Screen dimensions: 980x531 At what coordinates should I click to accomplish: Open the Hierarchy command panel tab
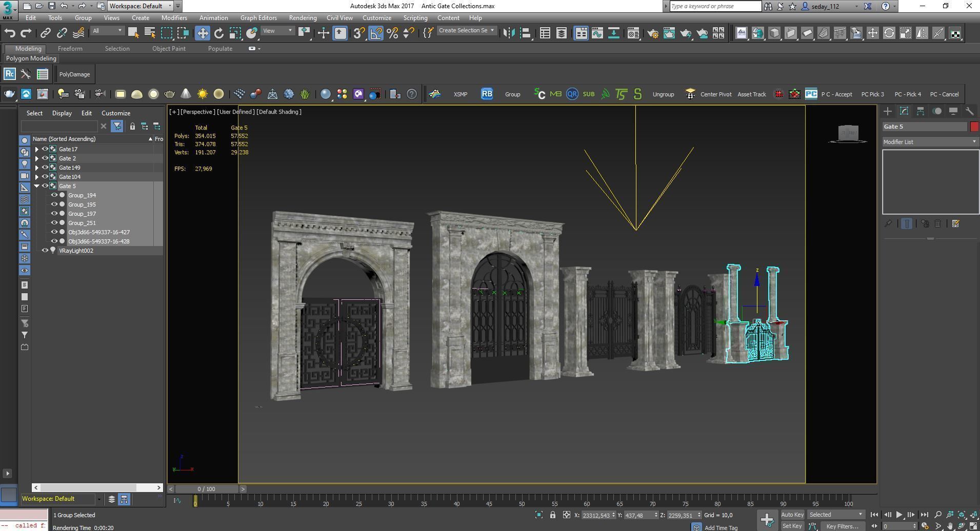click(921, 111)
